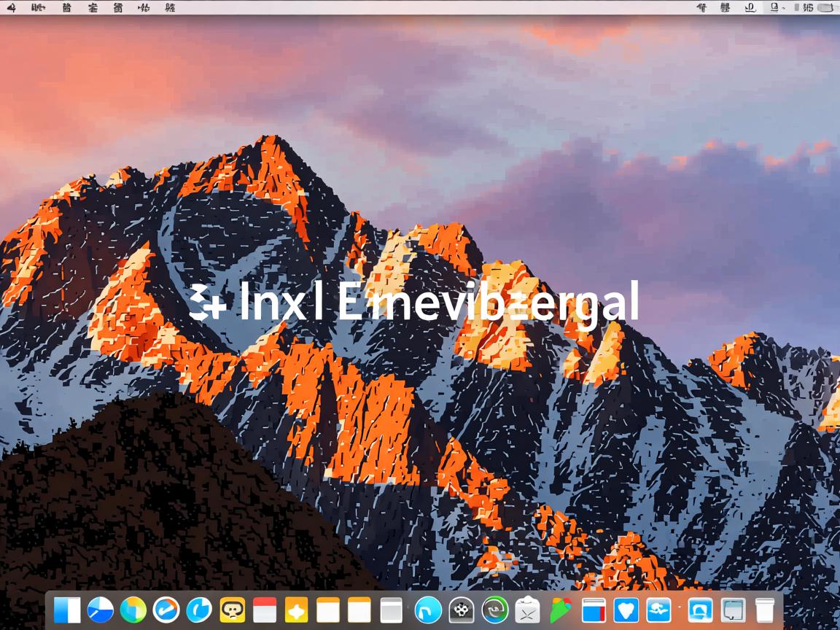Screen dimensions: 840x630
Task: Open the blue checkmark circle dock icon
Action: pyautogui.click(x=166, y=610)
